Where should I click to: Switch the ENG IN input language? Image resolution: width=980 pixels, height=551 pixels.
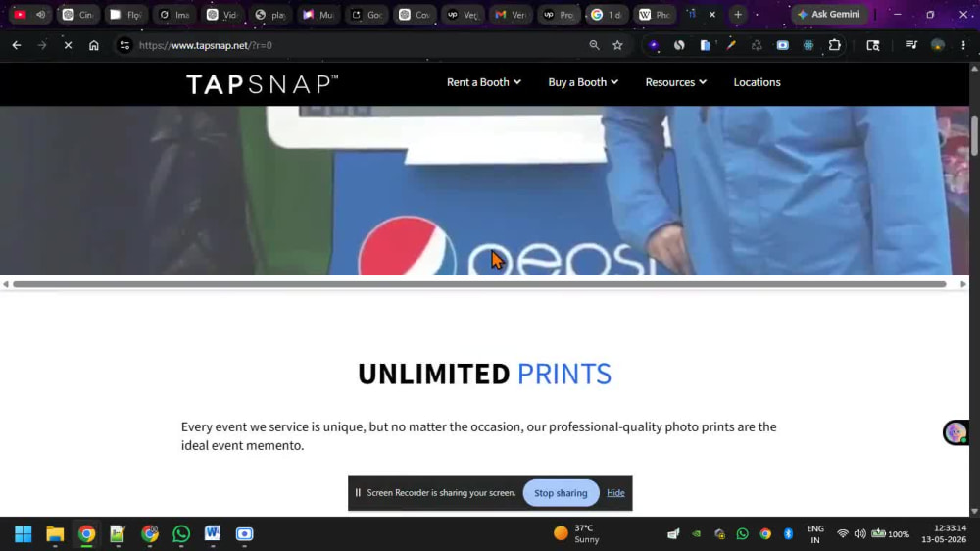[815, 533]
